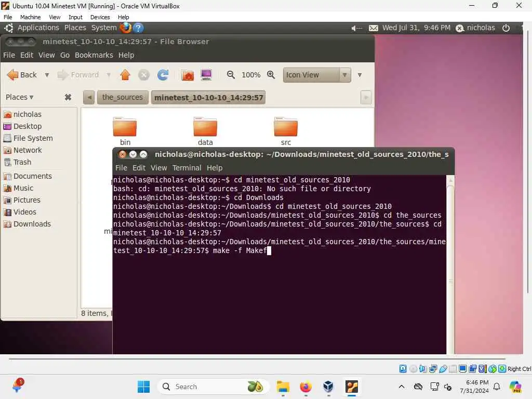The width and height of the screenshot is (532, 399).
Task: Open the Terminal window's Help menu
Action: pyautogui.click(x=215, y=168)
